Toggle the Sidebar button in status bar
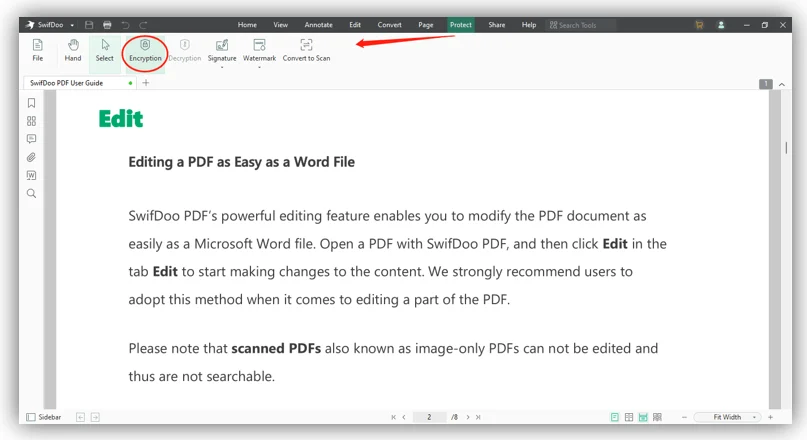The width and height of the screenshot is (807, 440). 44,417
